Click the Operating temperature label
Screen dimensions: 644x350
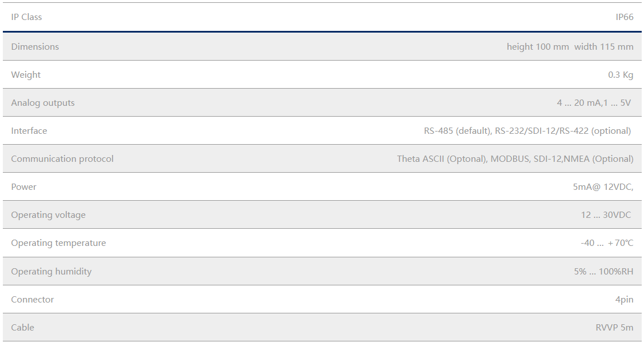coord(58,243)
